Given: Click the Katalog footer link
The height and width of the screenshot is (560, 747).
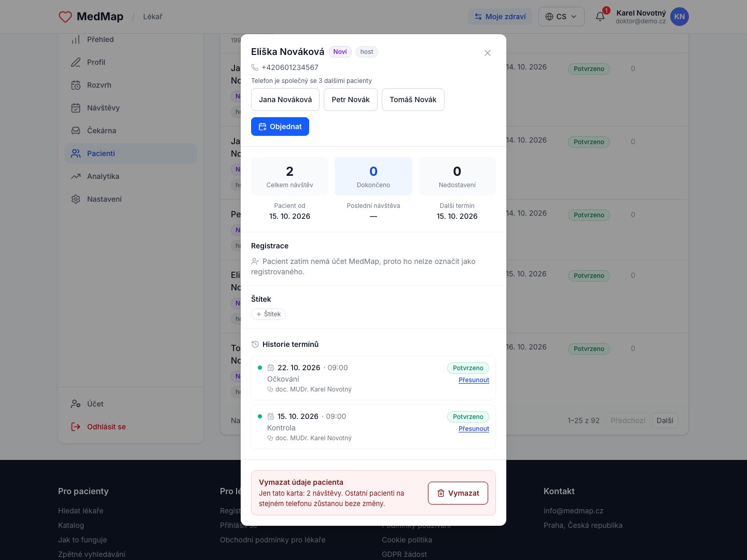Looking at the screenshot, I should tap(71, 525).
